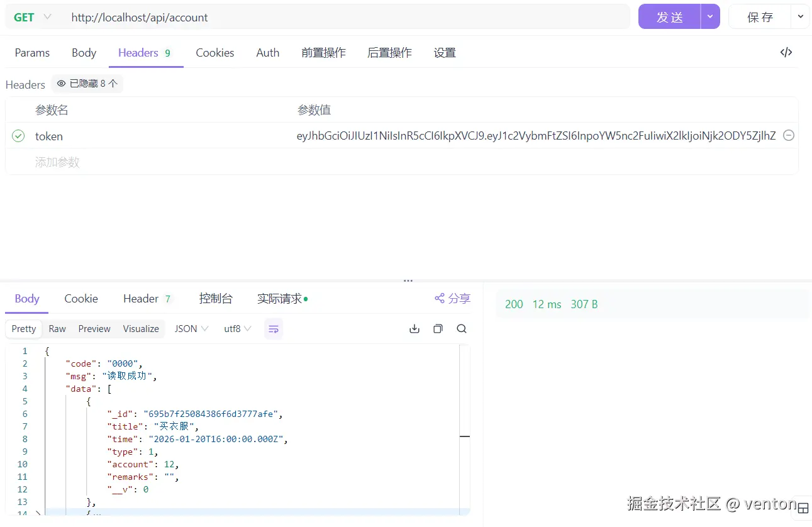Switch to Visualize view mode
812x527 pixels.
click(x=141, y=329)
